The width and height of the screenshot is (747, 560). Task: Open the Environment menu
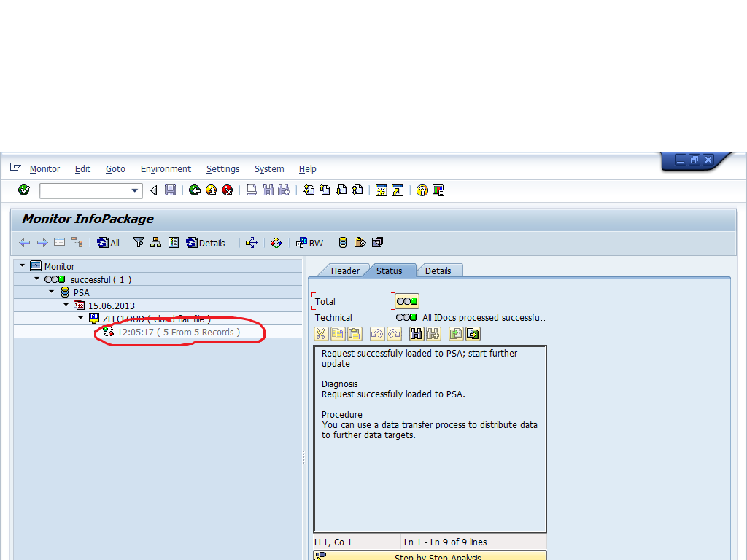pos(166,169)
